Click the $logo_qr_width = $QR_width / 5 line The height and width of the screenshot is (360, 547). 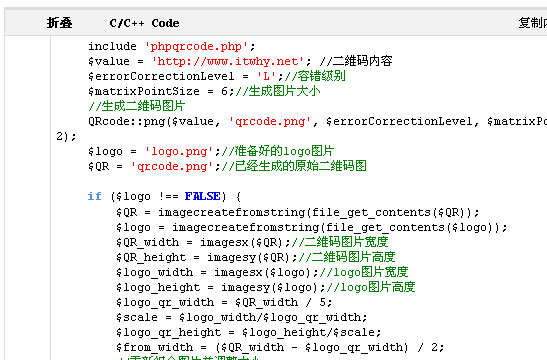click(224, 302)
